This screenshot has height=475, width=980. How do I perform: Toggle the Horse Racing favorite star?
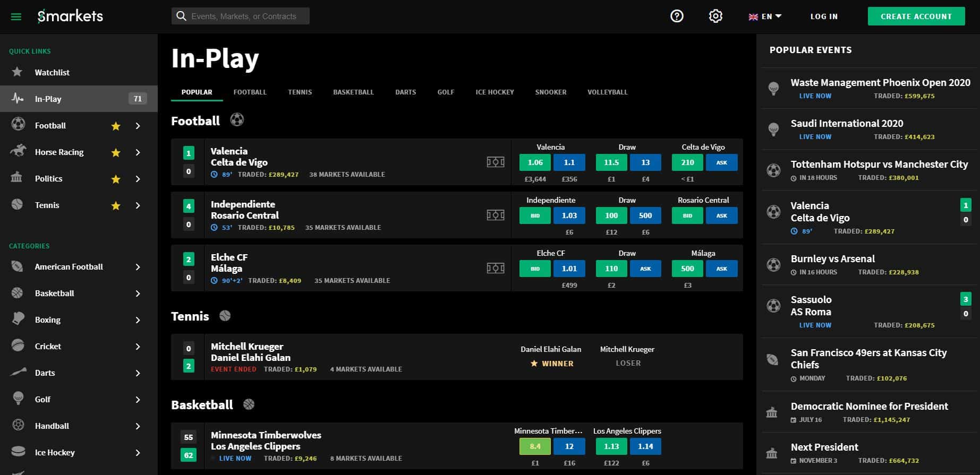coord(116,152)
